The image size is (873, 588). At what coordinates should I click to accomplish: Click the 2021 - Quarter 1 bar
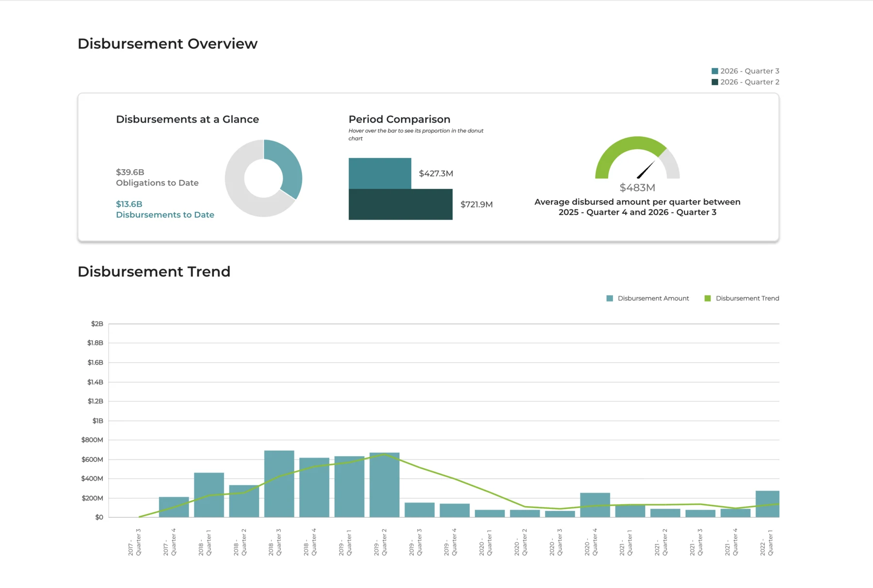[x=630, y=511]
